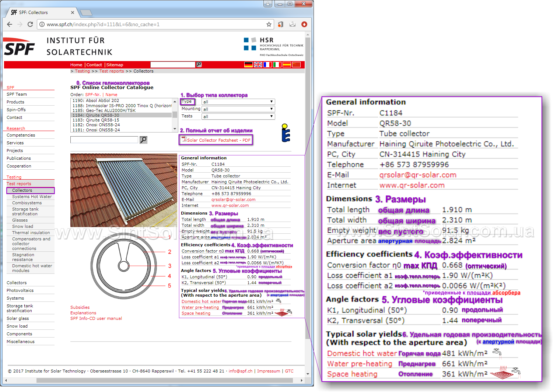Viewport: 553px width, 392px height.
Task: Go back with the browser back arrow
Action: [10, 24]
